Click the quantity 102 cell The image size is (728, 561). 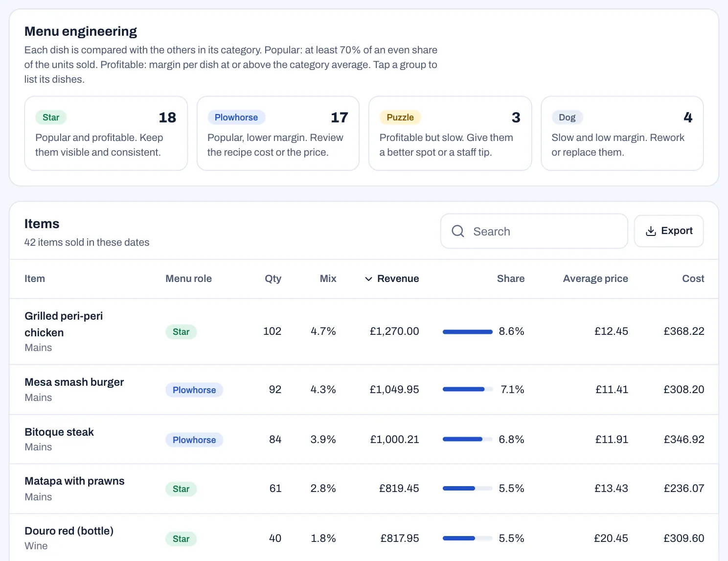[273, 331]
